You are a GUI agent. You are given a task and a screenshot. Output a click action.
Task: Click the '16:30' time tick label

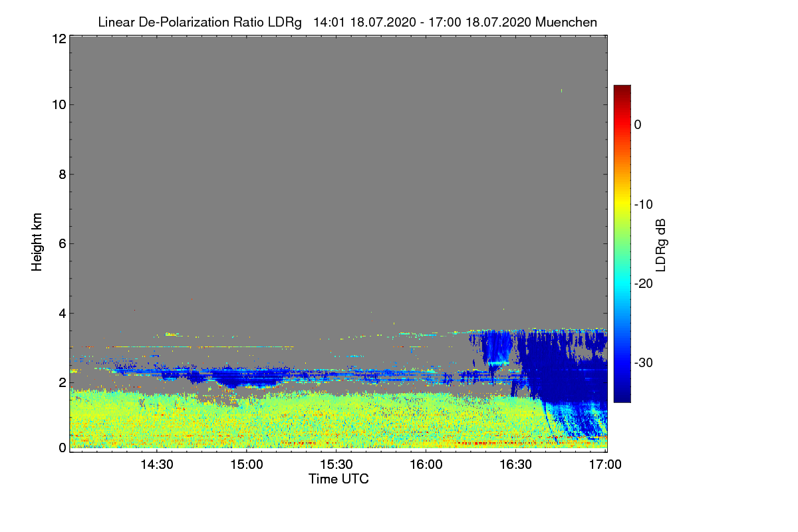tap(516, 465)
